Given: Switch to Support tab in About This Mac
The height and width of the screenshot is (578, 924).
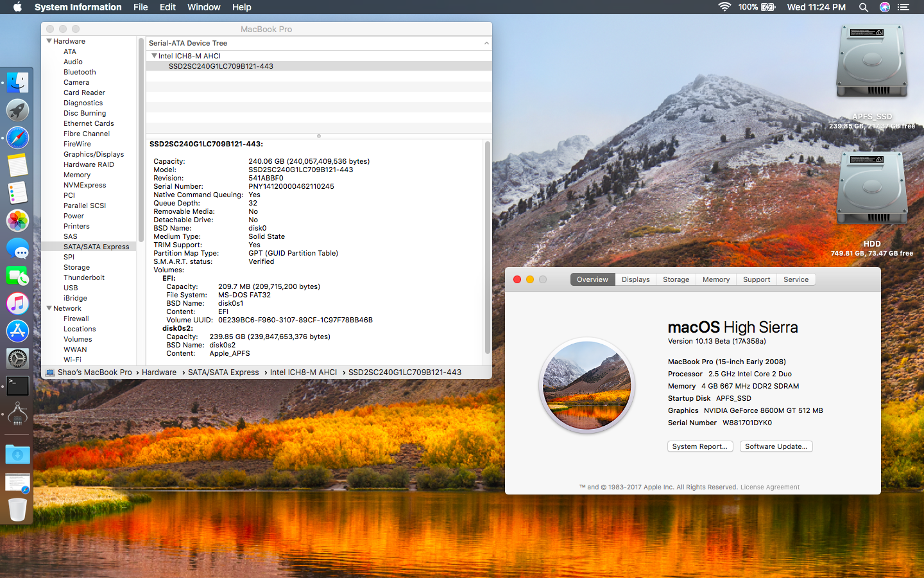Looking at the screenshot, I should pyautogui.click(x=757, y=279).
